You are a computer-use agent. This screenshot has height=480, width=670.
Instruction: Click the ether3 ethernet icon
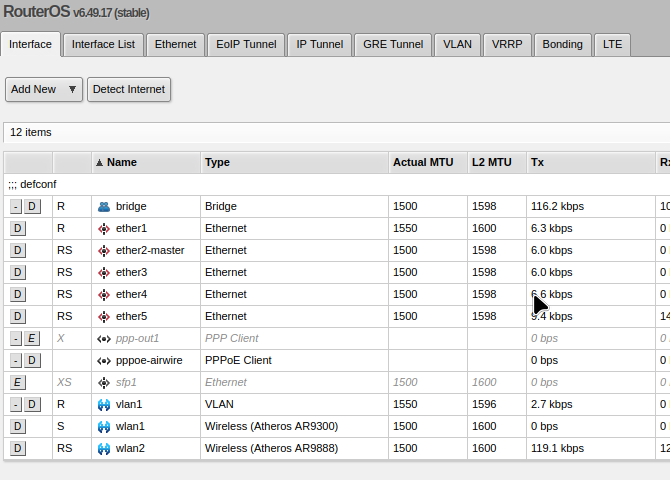[x=104, y=273]
